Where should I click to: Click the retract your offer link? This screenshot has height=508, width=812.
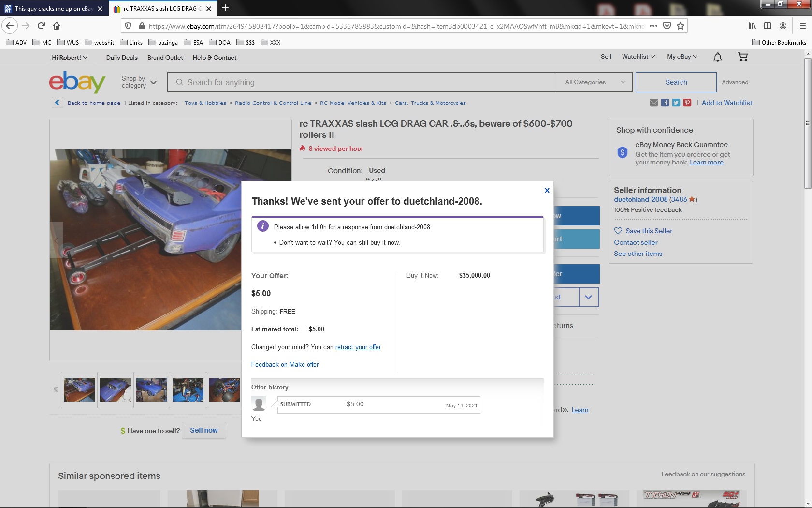(x=358, y=347)
